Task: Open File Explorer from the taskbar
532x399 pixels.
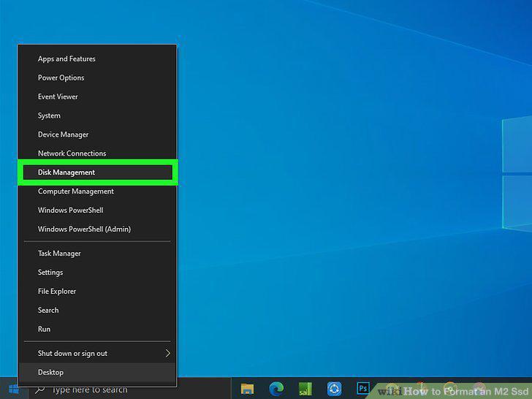Action: [x=247, y=389]
